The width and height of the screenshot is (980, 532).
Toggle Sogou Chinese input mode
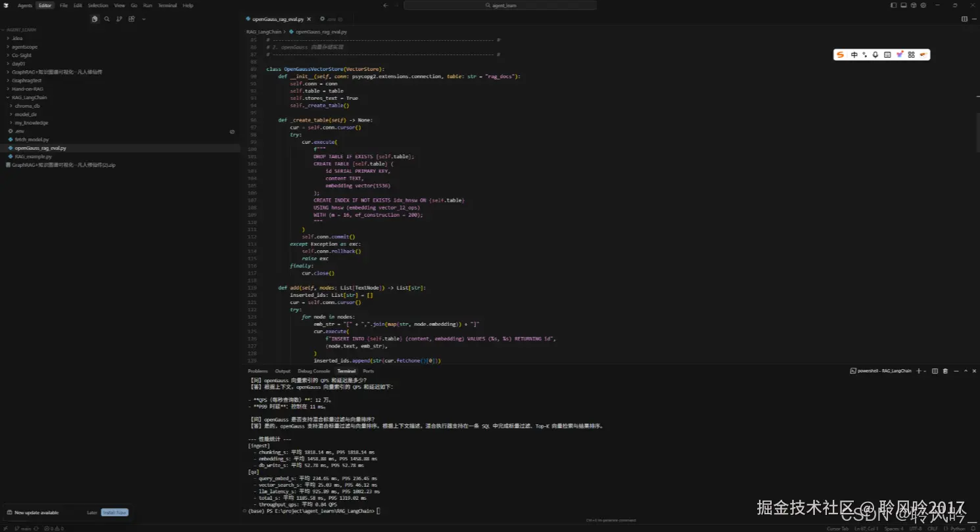click(854, 55)
